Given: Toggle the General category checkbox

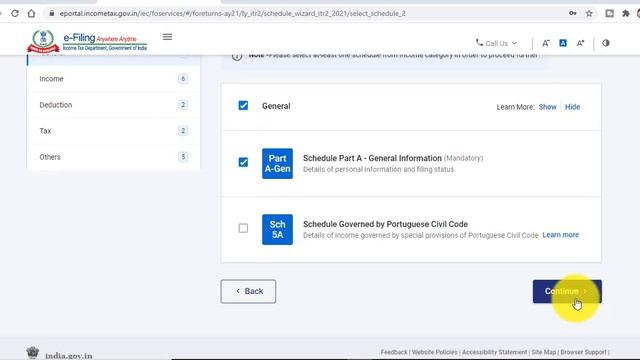Looking at the screenshot, I should [243, 106].
